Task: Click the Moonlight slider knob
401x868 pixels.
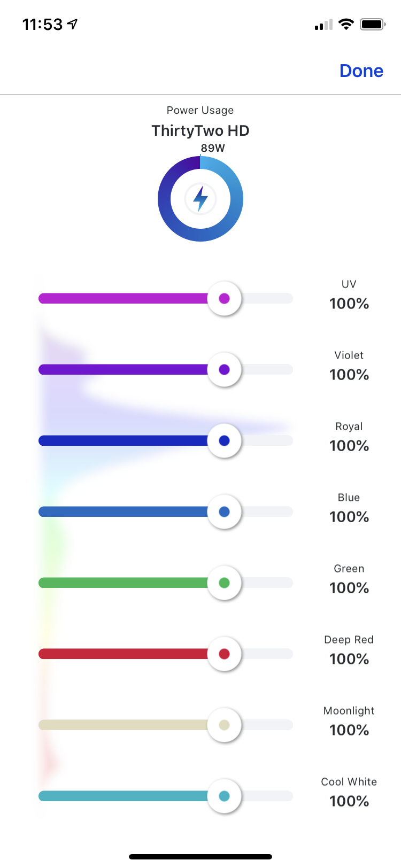Action: tap(224, 725)
